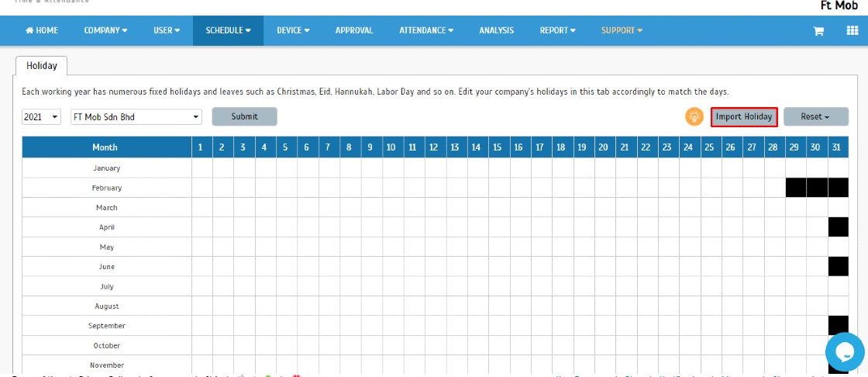Click the April row label

[107, 227]
